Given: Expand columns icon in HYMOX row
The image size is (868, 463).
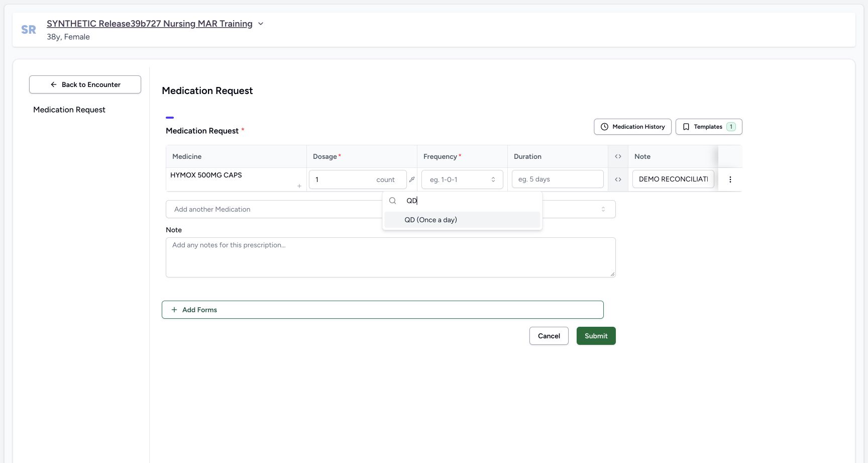Looking at the screenshot, I should (618, 179).
